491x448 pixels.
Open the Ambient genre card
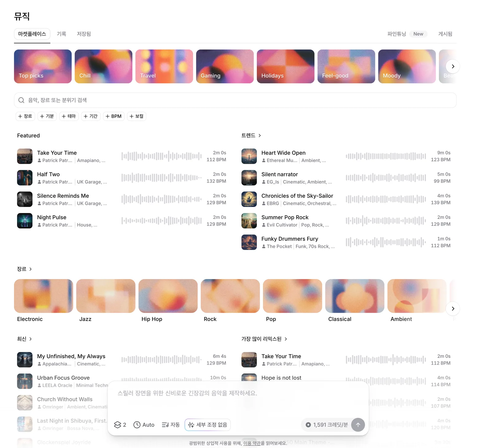417,296
